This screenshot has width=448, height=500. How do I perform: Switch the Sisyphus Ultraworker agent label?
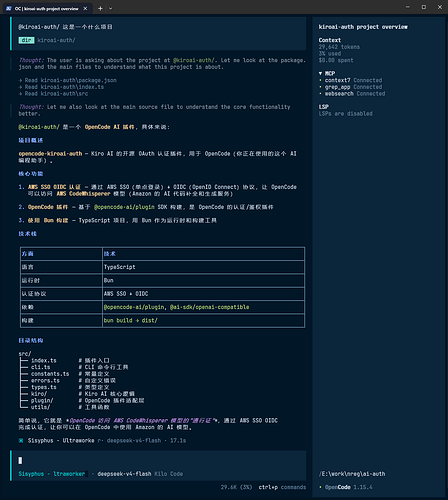[x=52, y=474]
